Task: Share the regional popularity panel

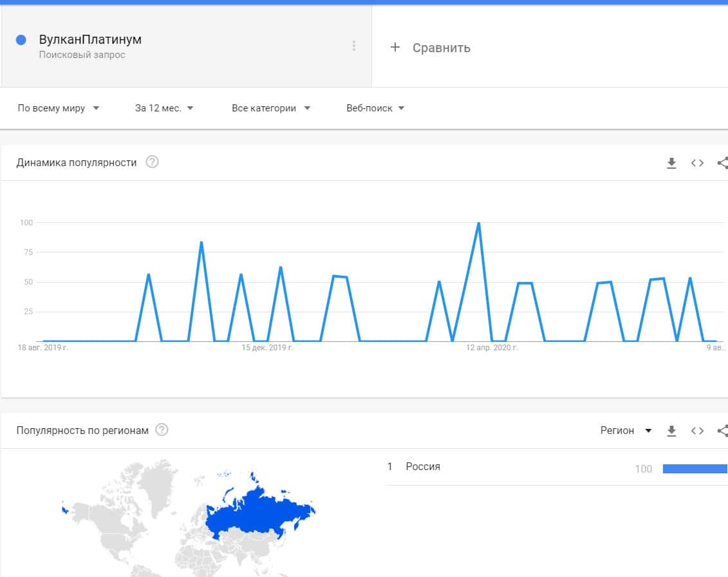Action: pos(722,431)
